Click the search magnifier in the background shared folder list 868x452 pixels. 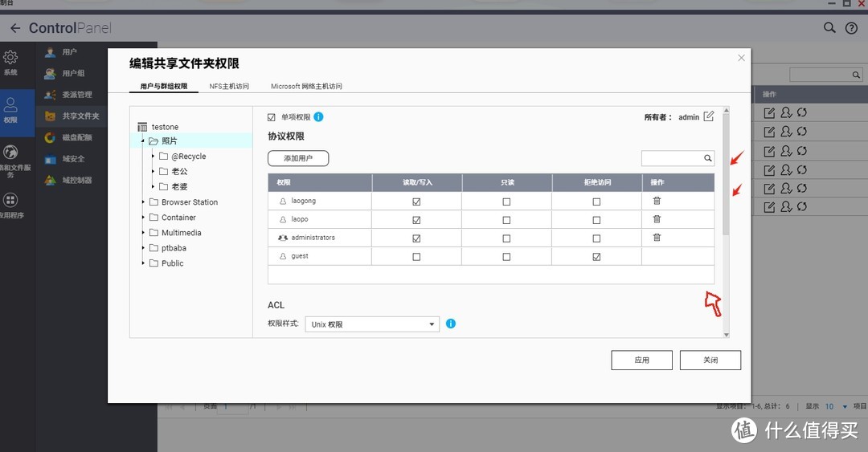856,75
